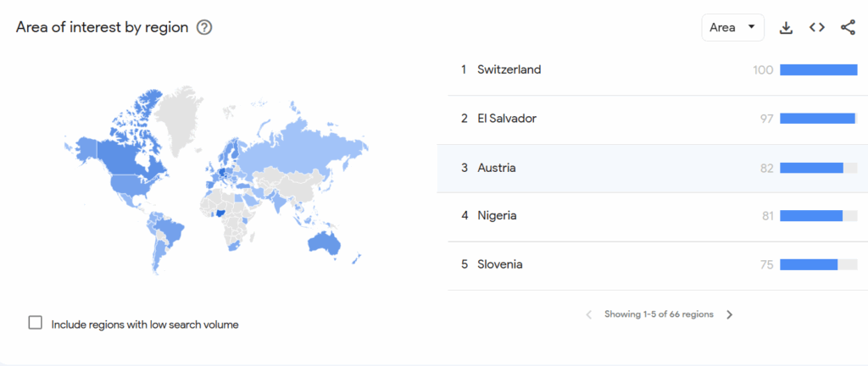Open the Area dropdown menu

(x=732, y=27)
